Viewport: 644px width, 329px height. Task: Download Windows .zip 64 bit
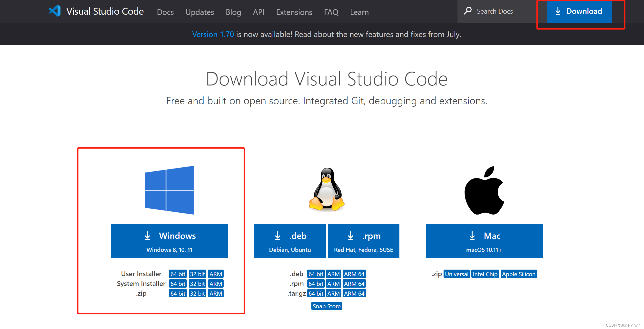point(178,293)
